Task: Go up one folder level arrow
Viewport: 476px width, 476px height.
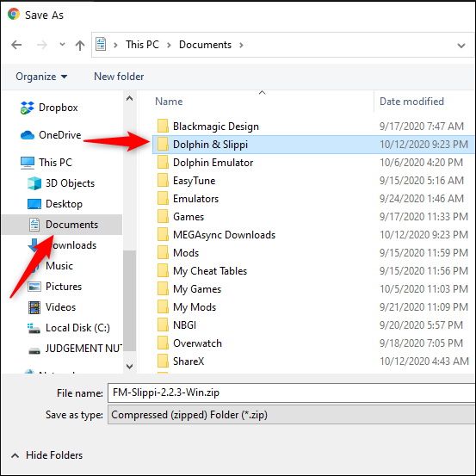Action: tap(80, 46)
